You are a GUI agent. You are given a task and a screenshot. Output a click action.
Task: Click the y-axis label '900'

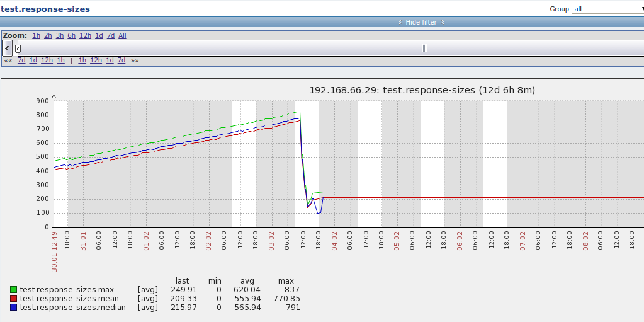point(43,101)
